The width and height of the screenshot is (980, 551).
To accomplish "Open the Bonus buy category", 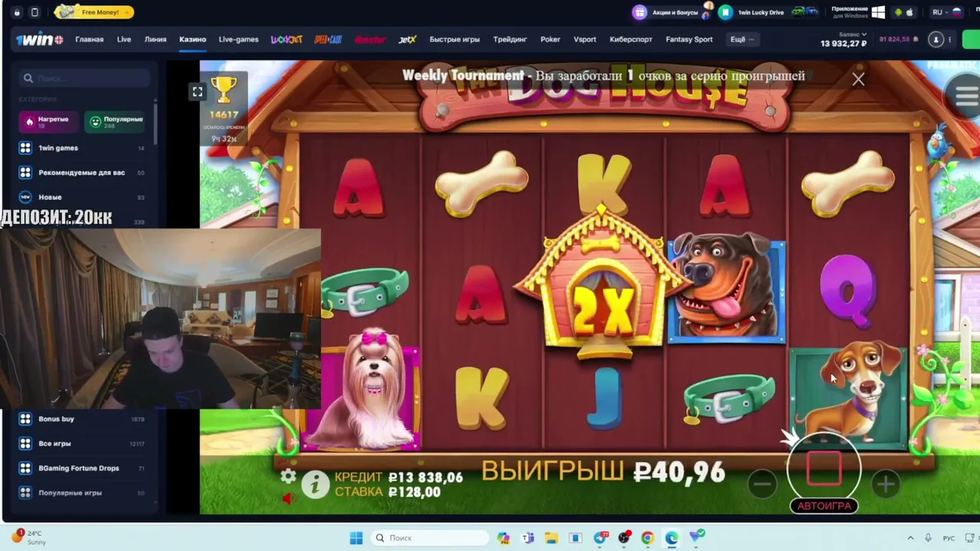I will pos(82,419).
